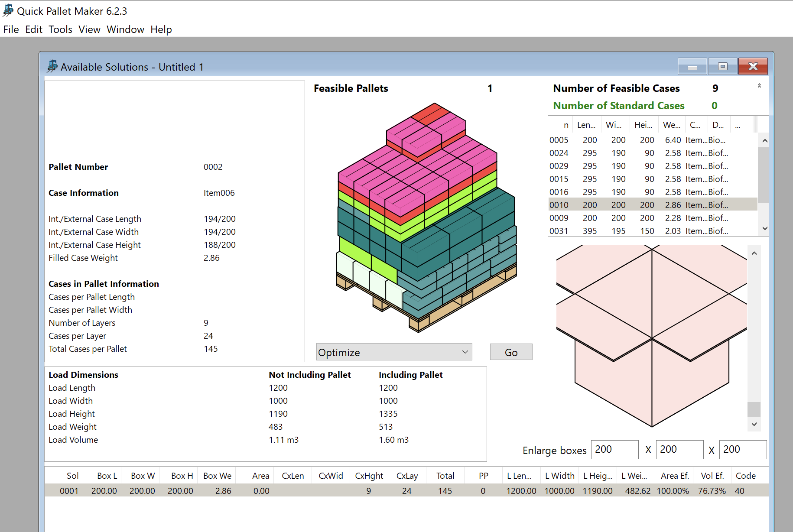Select case row 0016 in list
This screenshot has width=793, height=532.
coord(653,192)
